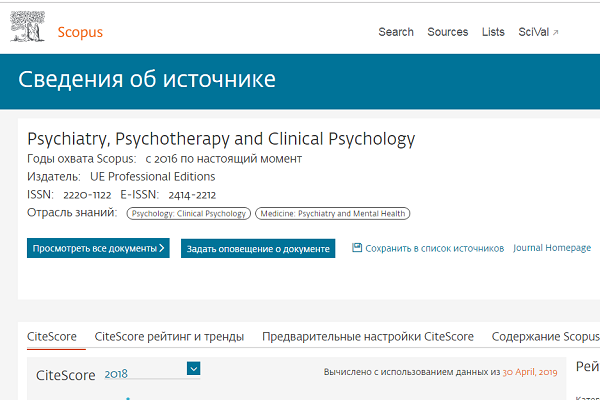Select the Psychology: Clinical Psychology tag
Image resolution: width=600 pixels, height=400 pixels.
(189, 214)
